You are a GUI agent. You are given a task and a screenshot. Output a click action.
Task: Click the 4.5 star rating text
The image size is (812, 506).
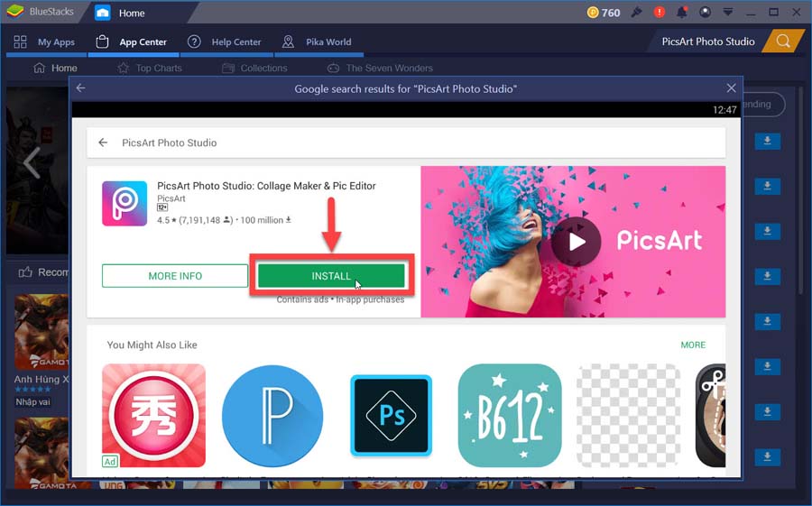coord(166,220)
